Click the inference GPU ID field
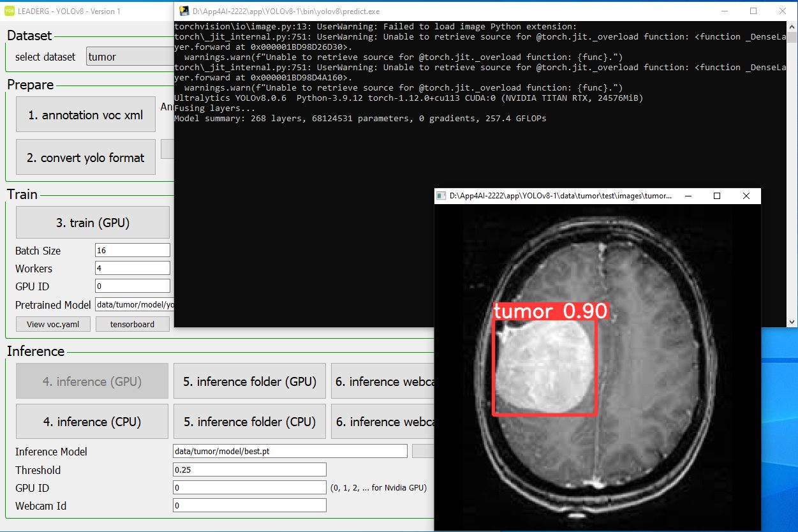The image size is (798, 532). (x=249, y=487)
